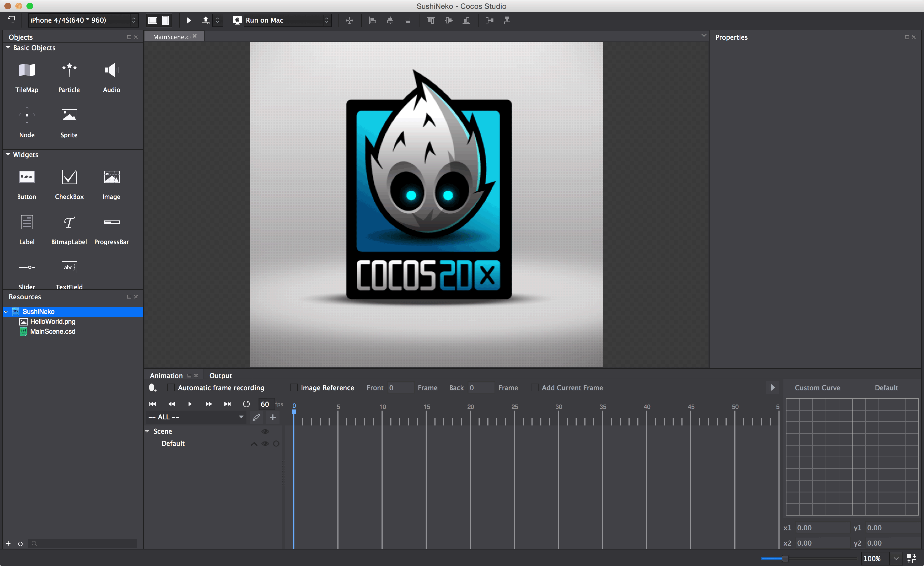The image size is (924, 566).
Task: Click the Custom Curve label
Action: [817, 388]
